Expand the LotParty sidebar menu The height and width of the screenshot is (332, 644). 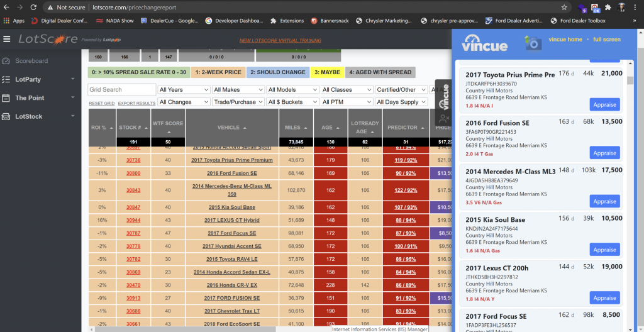tap(73, 79)
